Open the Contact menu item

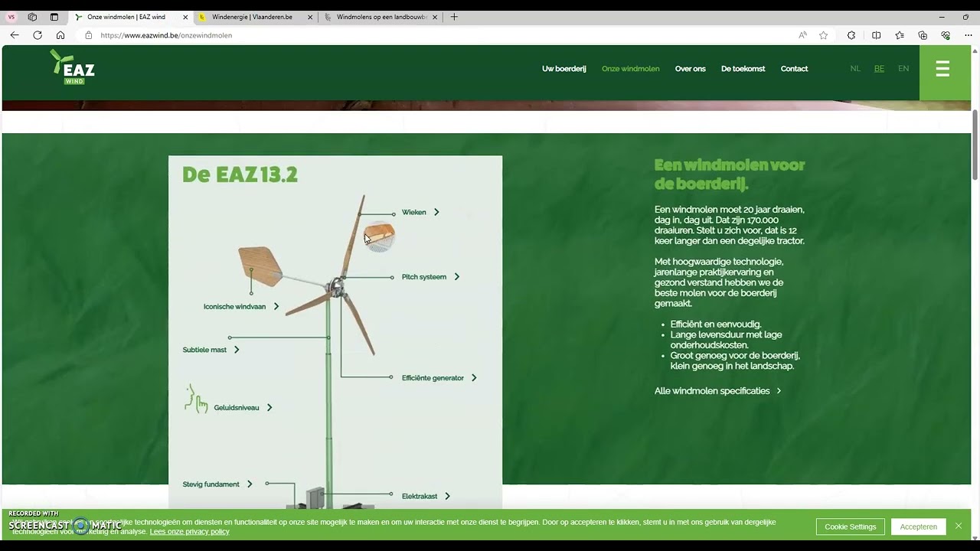794,69
